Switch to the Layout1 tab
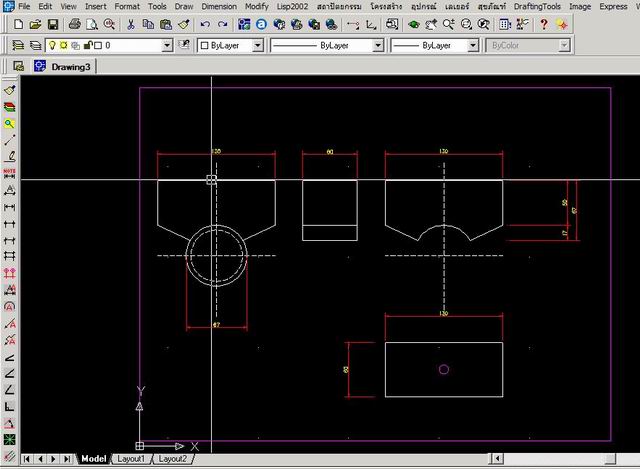The image size is (640, 469). 131,459
